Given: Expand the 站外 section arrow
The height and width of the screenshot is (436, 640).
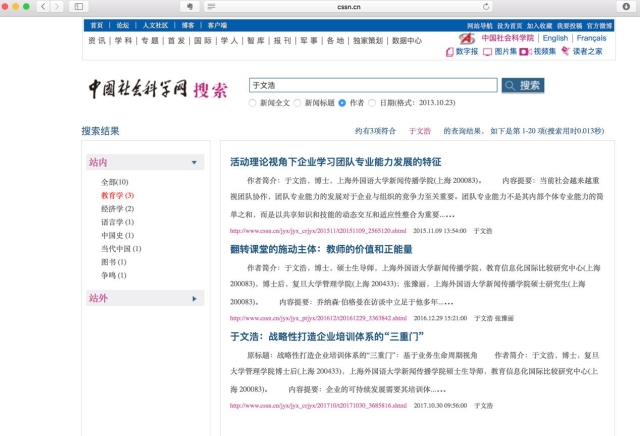Looking at the screenshot, I should point(195,298).
